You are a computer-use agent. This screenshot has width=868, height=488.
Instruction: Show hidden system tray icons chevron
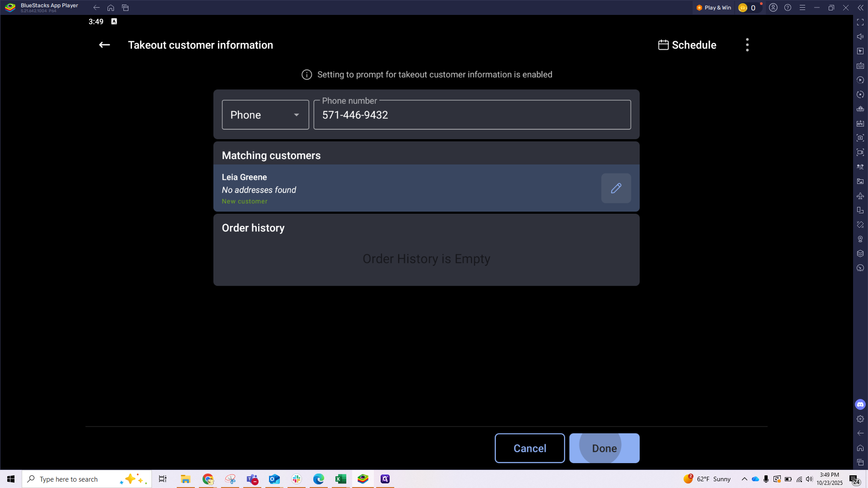click(744, 479)
